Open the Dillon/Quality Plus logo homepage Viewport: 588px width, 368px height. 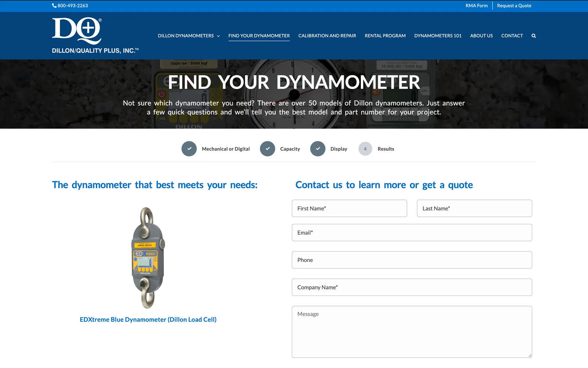point(95,36)
